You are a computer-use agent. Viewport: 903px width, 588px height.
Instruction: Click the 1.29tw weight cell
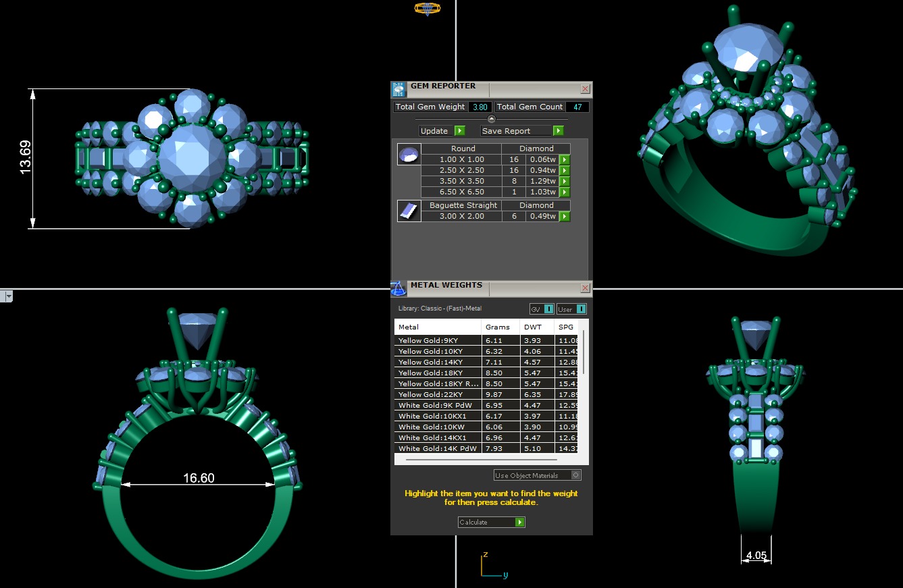(x=542, y=182)
